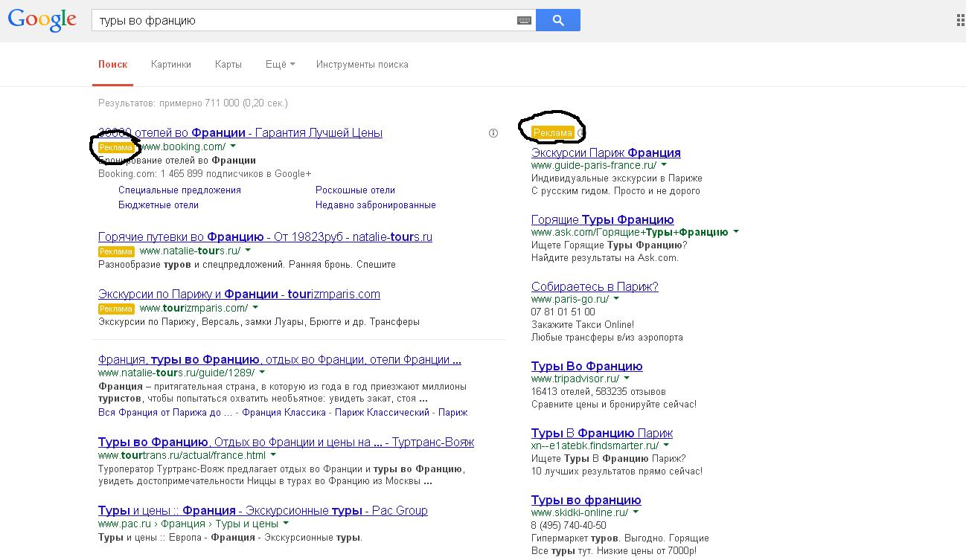966x560 pixels.
Task: Open the Роскошные отели sitelink
Action: click(355, 190)
